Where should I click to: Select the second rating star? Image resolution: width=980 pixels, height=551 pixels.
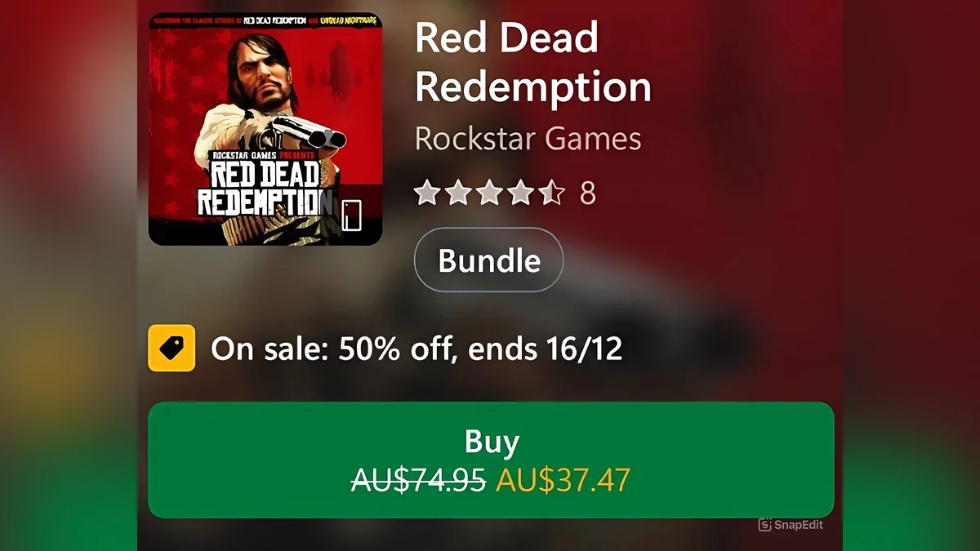click(x=457, y=193)
